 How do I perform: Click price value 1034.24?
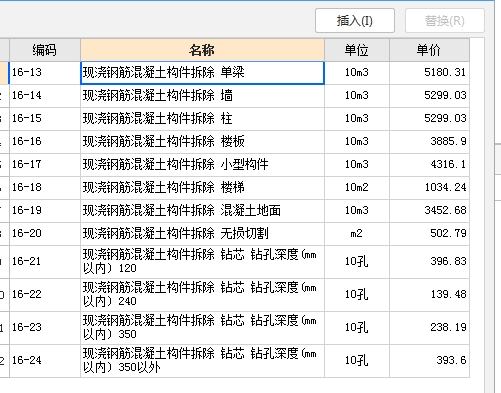click(x=445, y=188)
